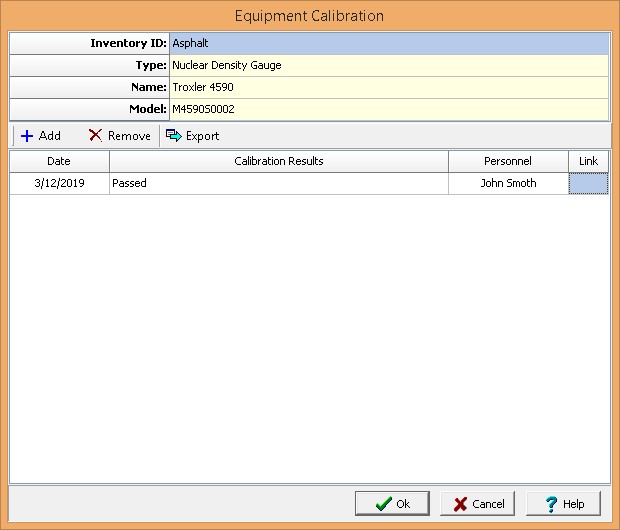Click the Model field M4590S0002
Viewport: 620px width, 530px height.
[388, 109]
